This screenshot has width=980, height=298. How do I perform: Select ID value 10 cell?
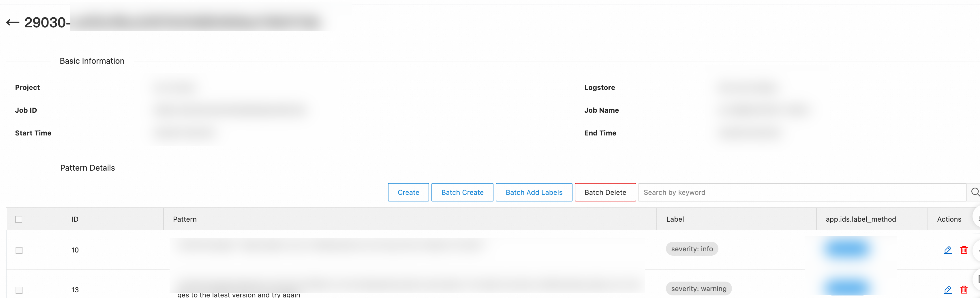coord(75,250)
